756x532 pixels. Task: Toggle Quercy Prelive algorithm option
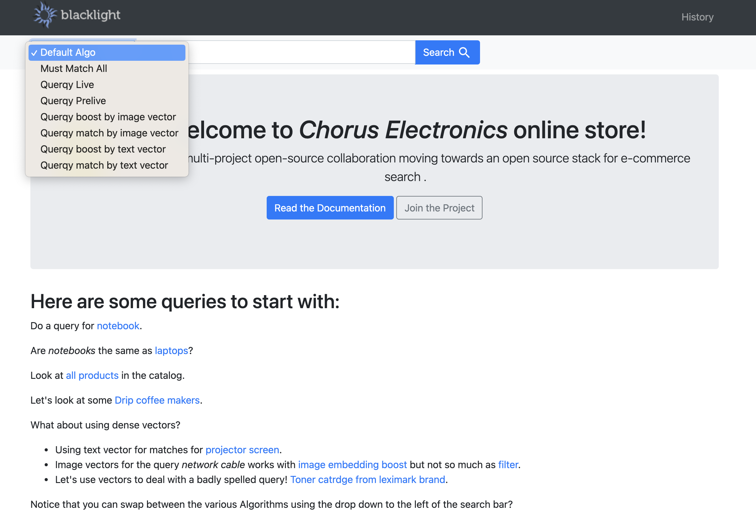(73, 100)
